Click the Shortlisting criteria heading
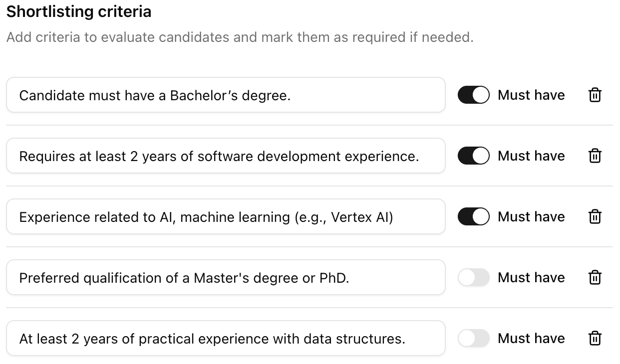 click(x=78, y=11)
